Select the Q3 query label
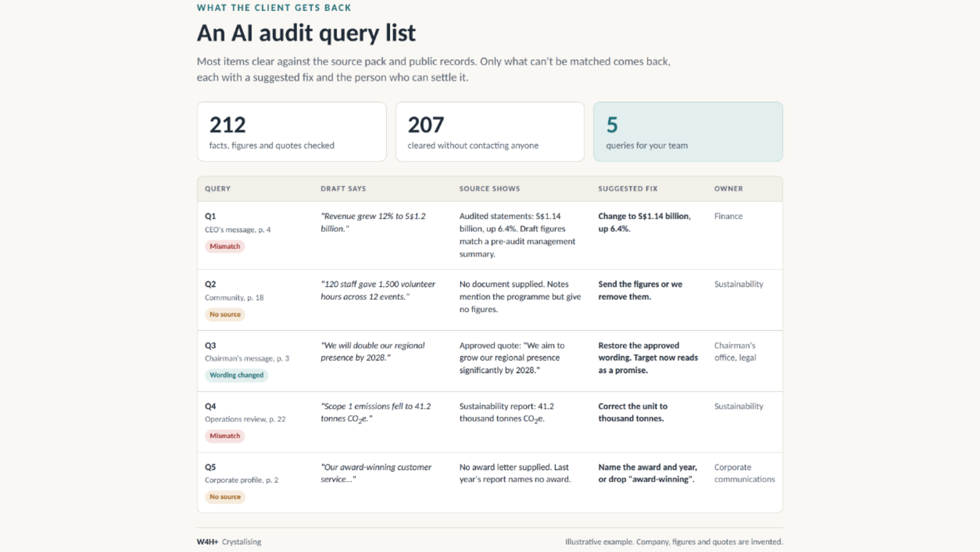Viewport: 980px width, 552px height. (x=210, y=346)
